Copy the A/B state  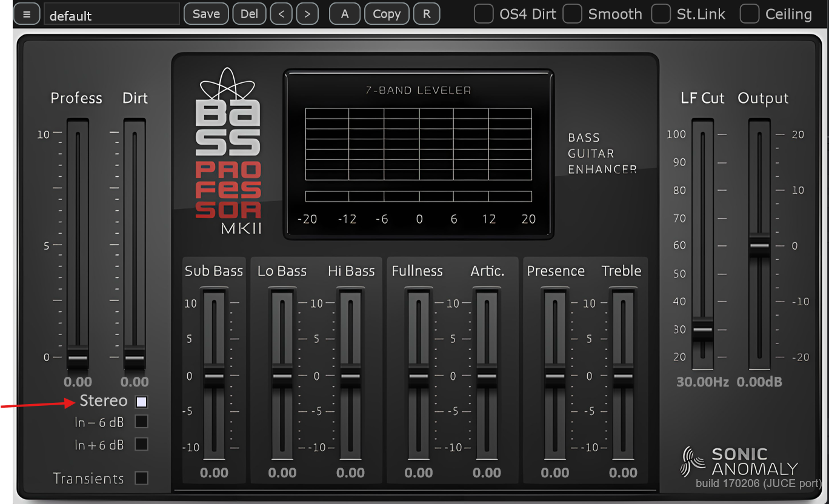tap(387, 14)
